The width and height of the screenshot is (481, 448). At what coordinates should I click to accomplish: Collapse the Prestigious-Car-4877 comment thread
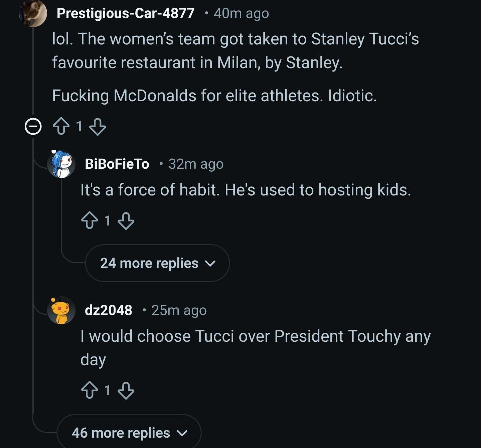coord(33,127)
